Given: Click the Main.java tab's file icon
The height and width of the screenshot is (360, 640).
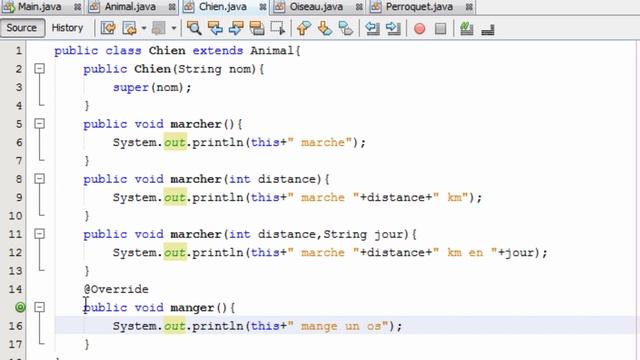Looking at the screenshot, I should (8, 7).
